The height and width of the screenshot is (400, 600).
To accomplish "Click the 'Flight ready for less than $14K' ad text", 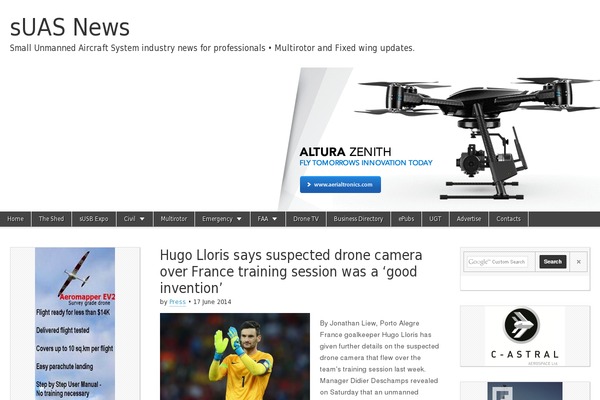I will [x=73, y=312].
